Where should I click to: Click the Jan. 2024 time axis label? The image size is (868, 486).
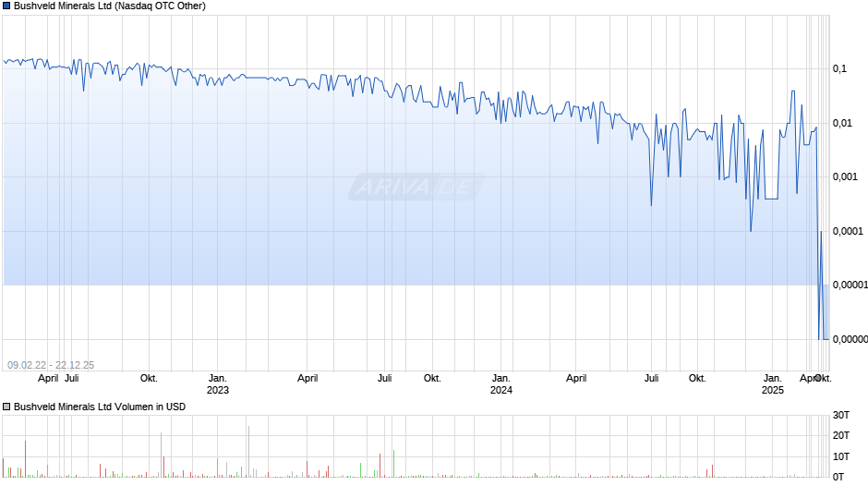pos(501,384)
